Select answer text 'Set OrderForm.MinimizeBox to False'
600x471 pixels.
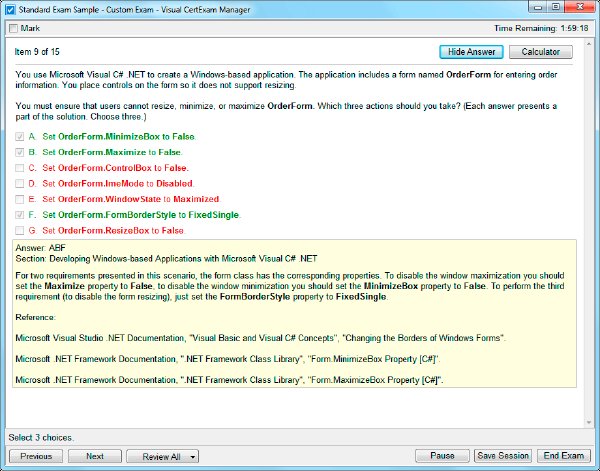point(119,137)
